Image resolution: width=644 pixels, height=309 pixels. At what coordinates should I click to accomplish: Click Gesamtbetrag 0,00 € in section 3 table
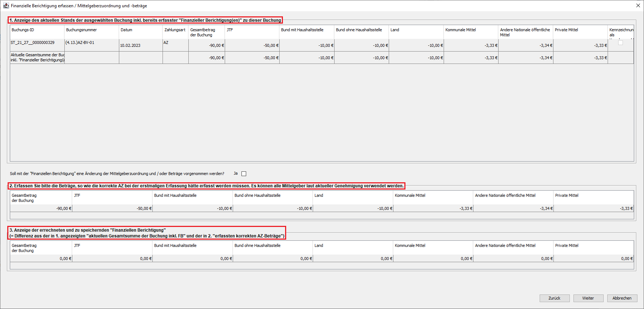tap(41, 259)
